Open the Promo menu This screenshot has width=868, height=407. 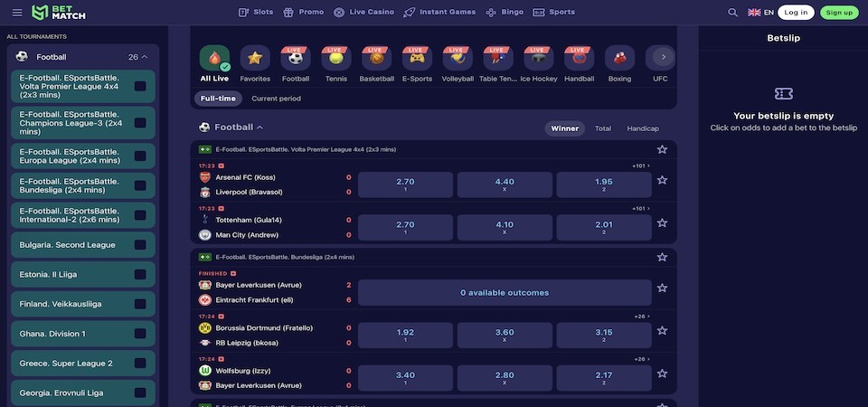coord(304,12)
